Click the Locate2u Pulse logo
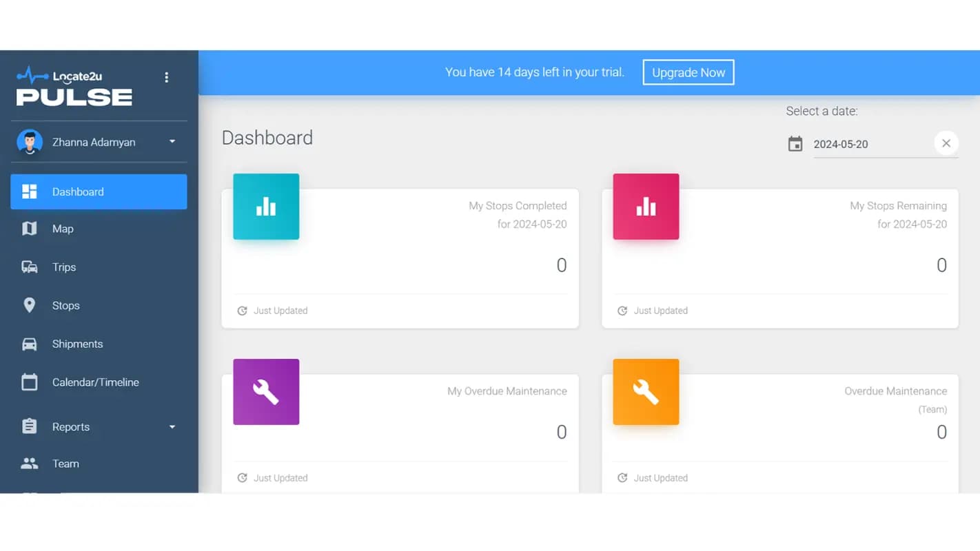Image resolution: width=980 pixels, height=551 pixels. (x=74, y=87)
